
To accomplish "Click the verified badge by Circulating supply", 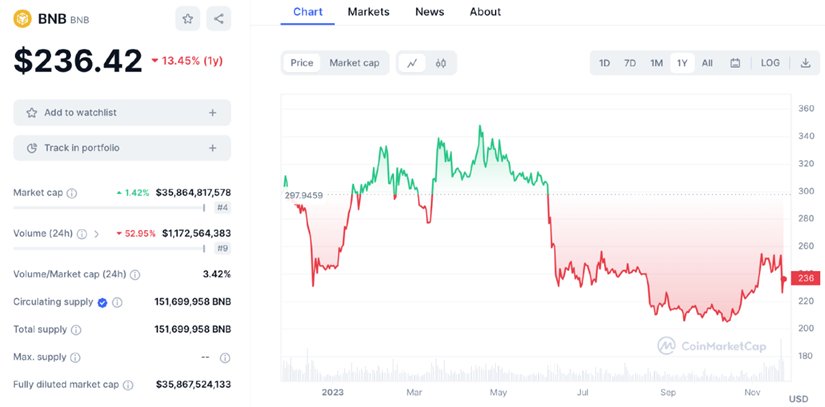I will [103, 302].
